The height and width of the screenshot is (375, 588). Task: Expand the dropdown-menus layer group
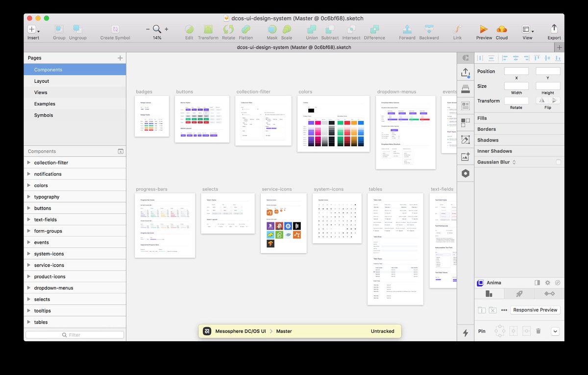click(29, 288)
